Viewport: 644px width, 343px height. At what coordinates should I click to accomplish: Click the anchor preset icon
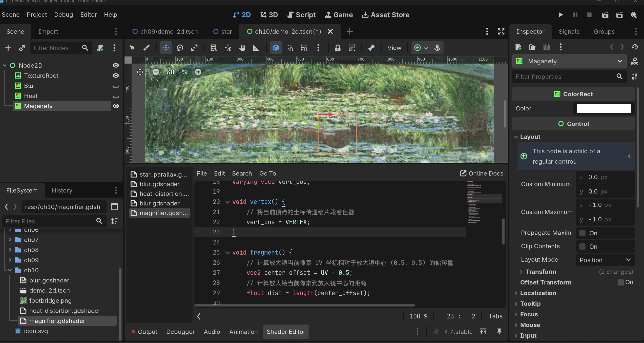(437, 48)
